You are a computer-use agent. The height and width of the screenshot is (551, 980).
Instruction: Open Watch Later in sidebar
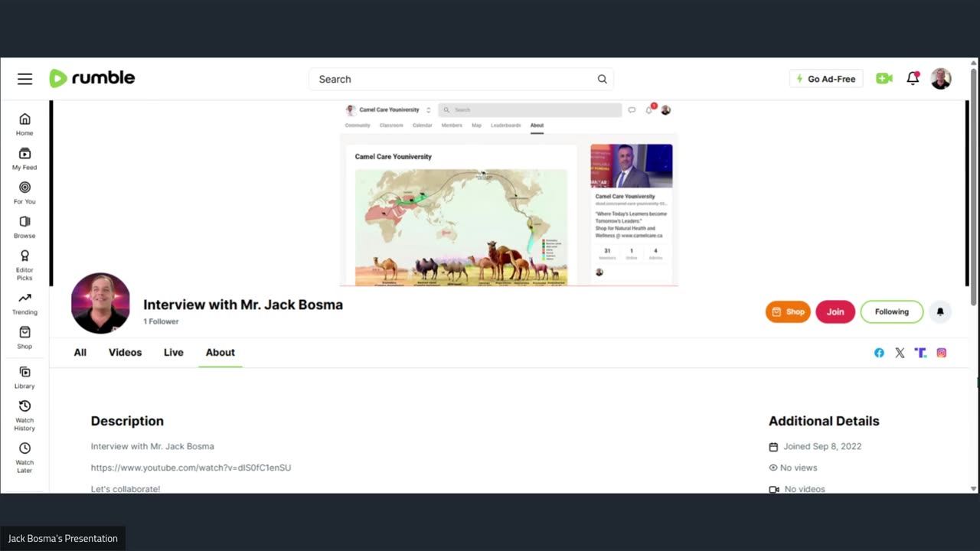click(24, 457)
